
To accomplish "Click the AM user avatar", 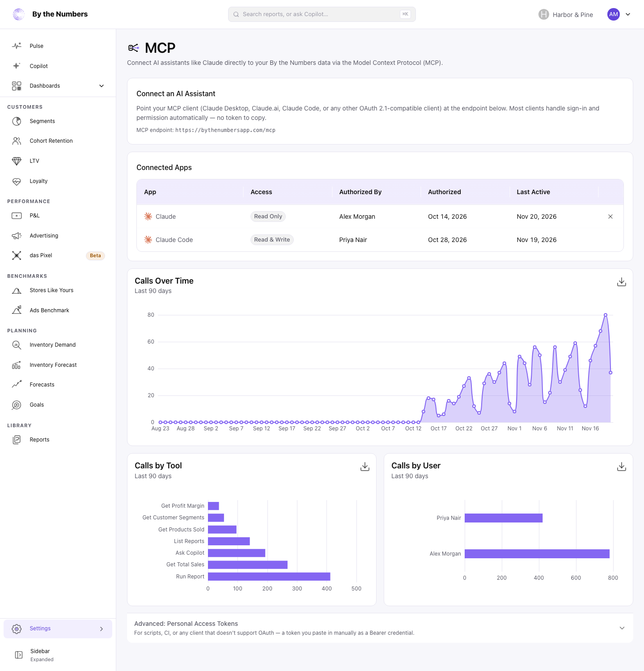I will 614,14.
